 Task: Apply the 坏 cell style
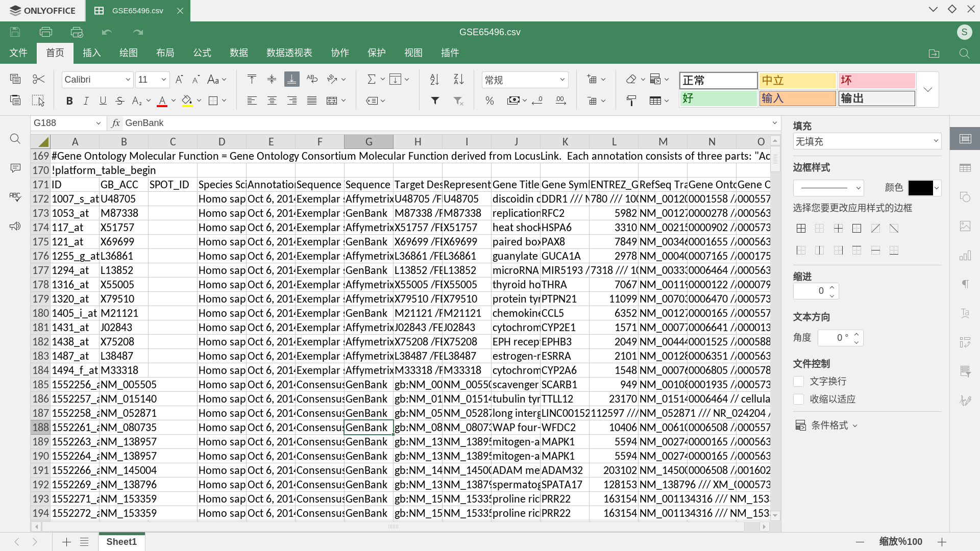coord(876,81)
